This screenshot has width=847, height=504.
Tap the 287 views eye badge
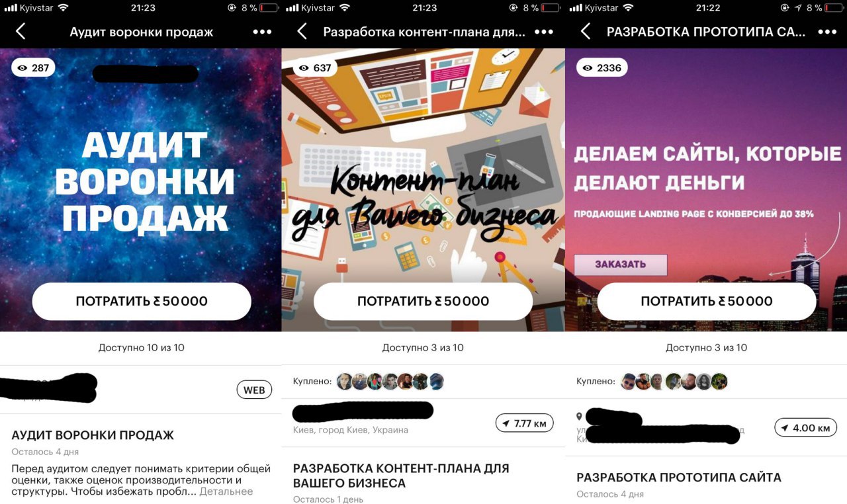tap(33, 67)
